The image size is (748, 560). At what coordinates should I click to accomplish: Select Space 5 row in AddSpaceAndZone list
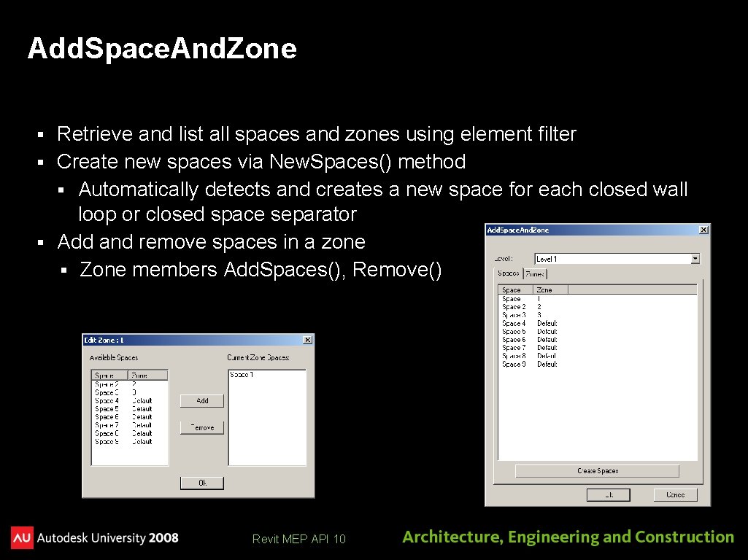click(597, 331)
